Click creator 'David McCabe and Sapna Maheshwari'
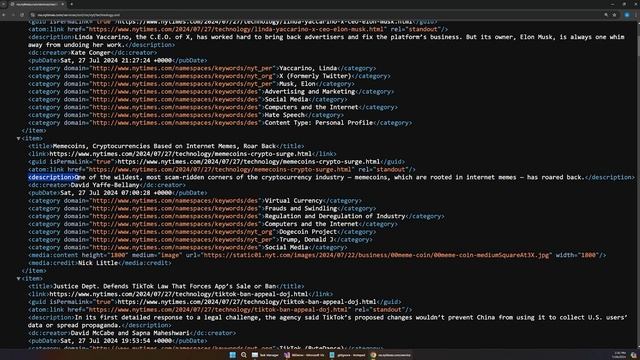 tap(130, 333)
